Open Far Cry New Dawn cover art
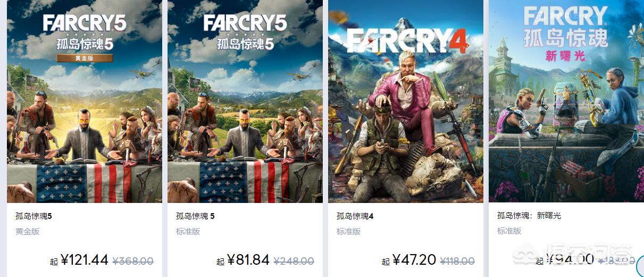This screenshot has width=644, height=277. click(566, 101)
